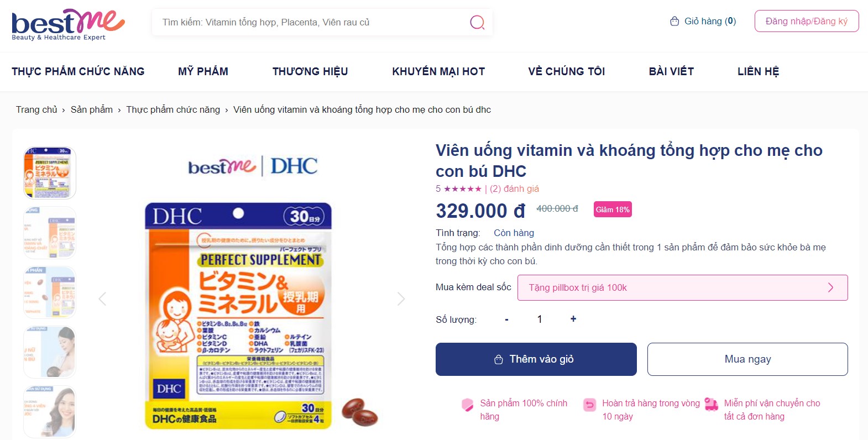Viewport: 868px width, 440px height.
Task: Click the right carousel arrow on product image
Action: pos(401,298)
